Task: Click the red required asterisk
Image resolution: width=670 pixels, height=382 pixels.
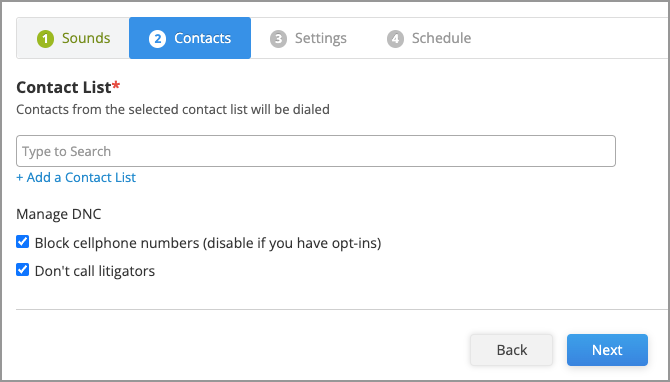Action: click(x=116, y=85)
